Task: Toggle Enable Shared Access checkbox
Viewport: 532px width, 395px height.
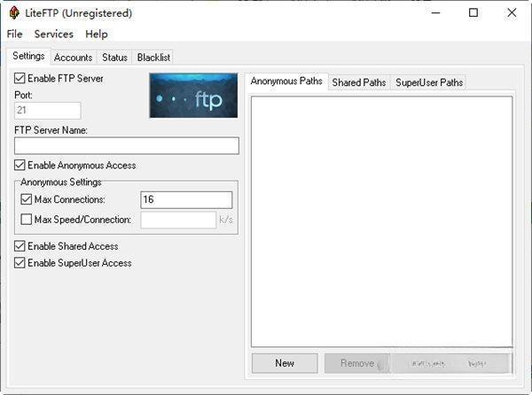Action: pos(20,246)
